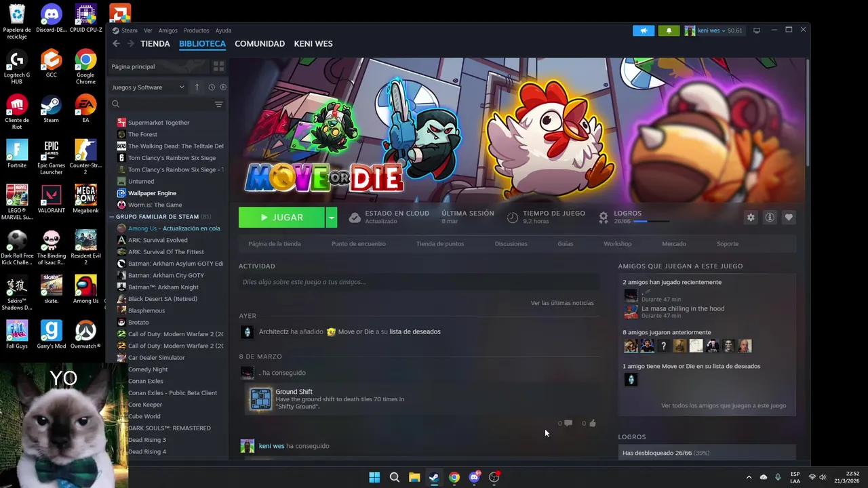Image resolution: width=868 pixels, height=488 pixels.
Task: Open lista de deseados link in activity
Action: pos(414,331)
